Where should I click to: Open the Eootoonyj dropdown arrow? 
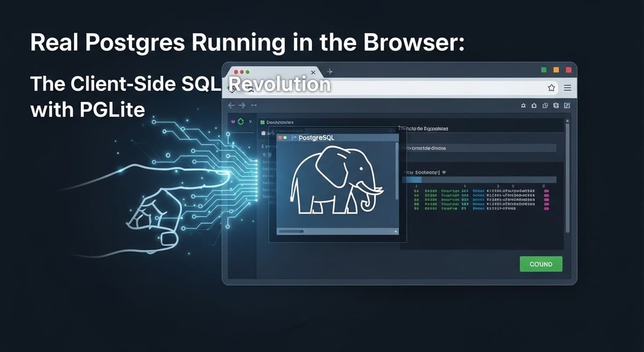tap(444, 173)
